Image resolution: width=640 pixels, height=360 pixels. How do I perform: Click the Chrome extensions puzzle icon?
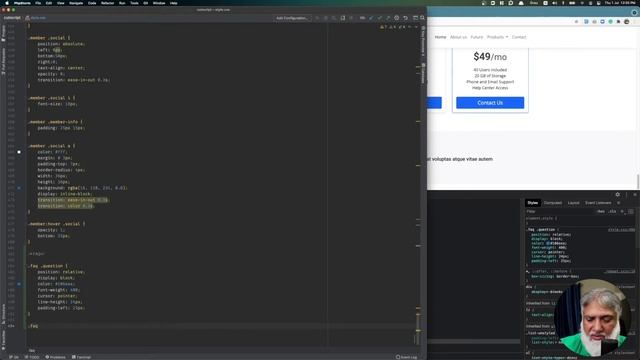point(618,22)
